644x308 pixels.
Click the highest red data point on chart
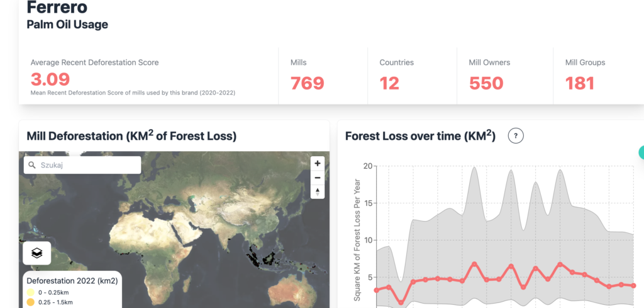click(475, 263)
